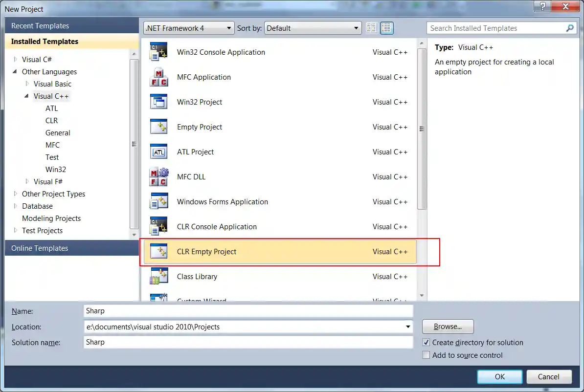Select the General category under Visual C++
This screenshot has width=584, height=392.
coord(58,132)
